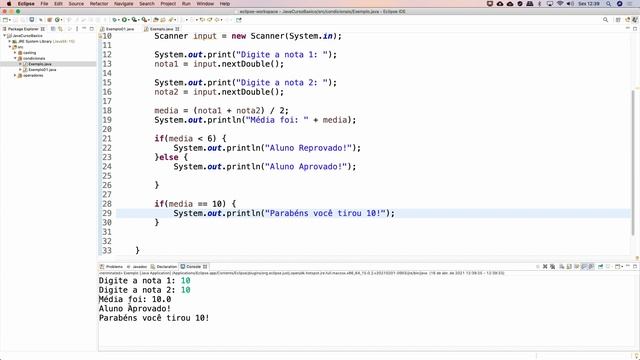Switch to the Declaration tab
The width and height of the screenshot is (640, 360).
tap(164, 267)
